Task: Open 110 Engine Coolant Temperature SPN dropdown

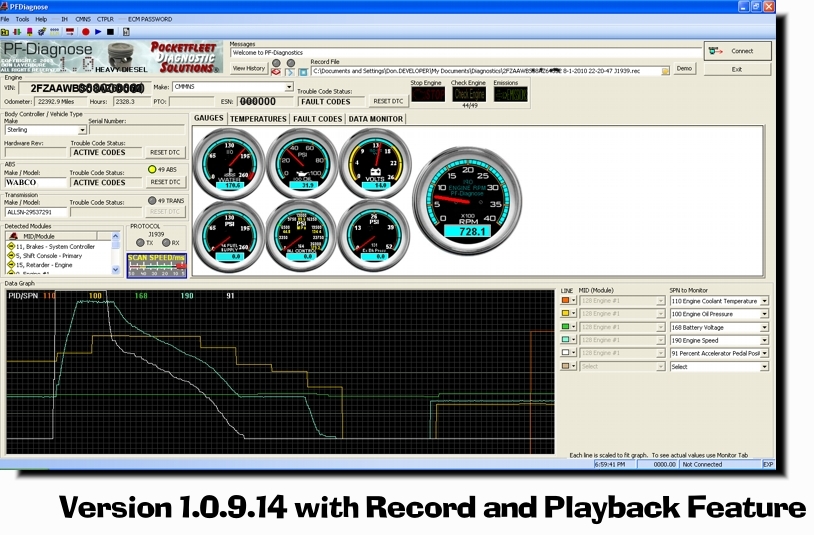Action: pos(764,301)
